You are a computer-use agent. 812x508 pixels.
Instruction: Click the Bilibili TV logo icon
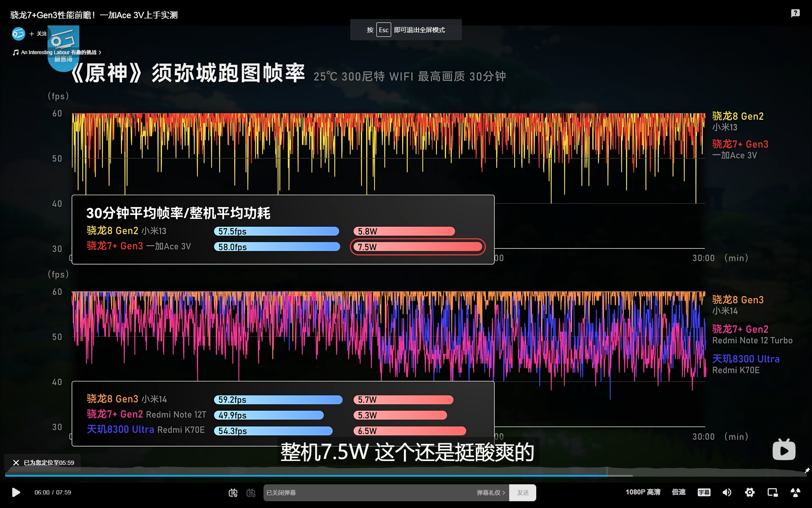click(784, 449)
